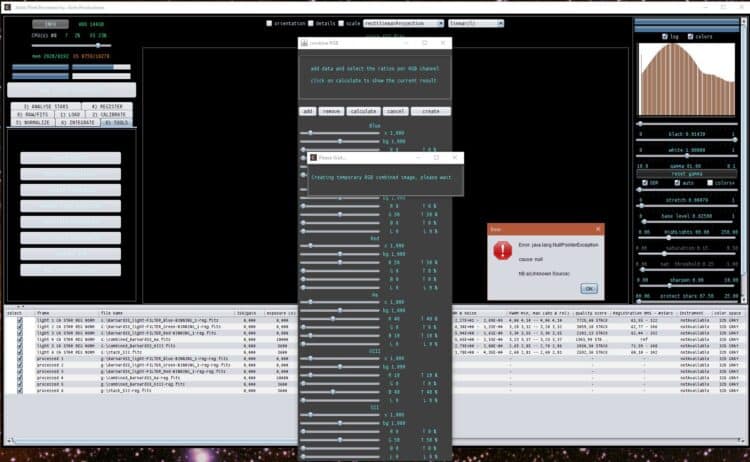The width and height of the screenshot is (750, 462).
Task: Enable the scale checkbox
Action: [341, 23]
